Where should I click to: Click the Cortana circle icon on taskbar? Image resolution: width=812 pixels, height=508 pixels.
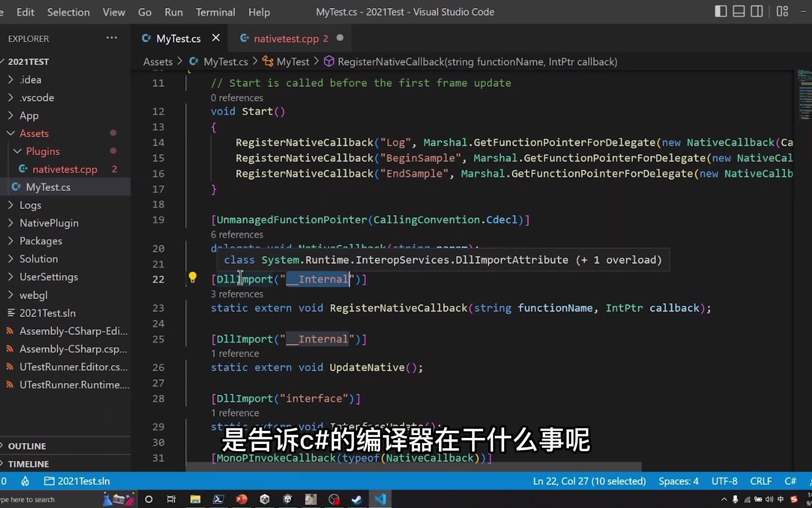(148, 499)
